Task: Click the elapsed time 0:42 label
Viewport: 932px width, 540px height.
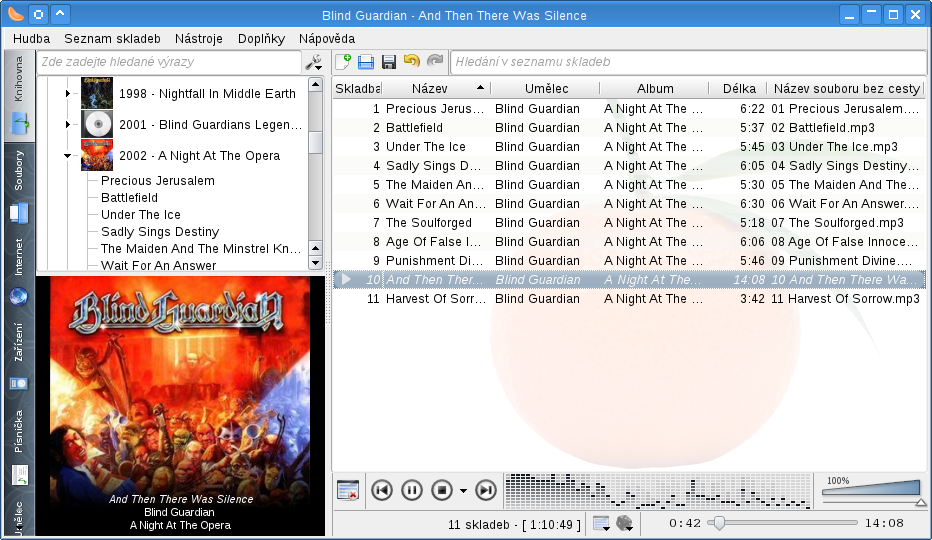Action: click(x=685, y=523)
